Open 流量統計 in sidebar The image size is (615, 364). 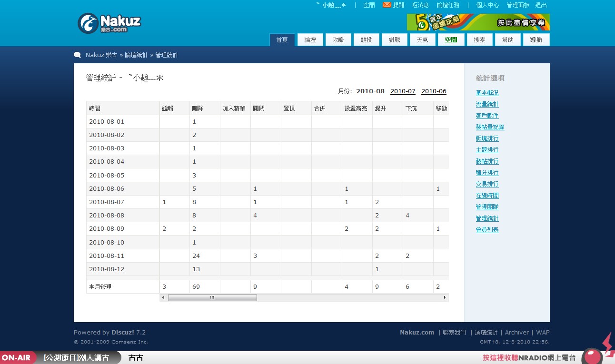click(x=487, y=104)
